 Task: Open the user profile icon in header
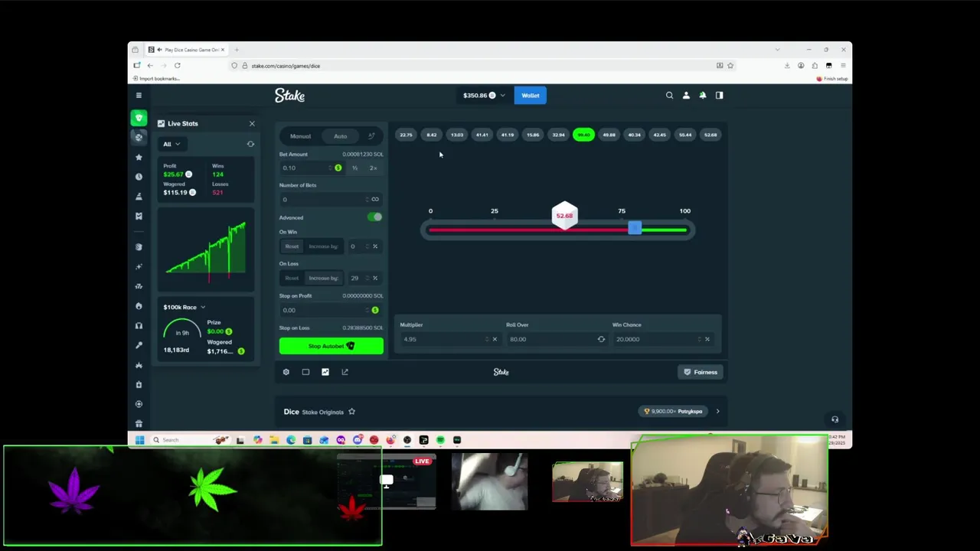tap(686, 95)
